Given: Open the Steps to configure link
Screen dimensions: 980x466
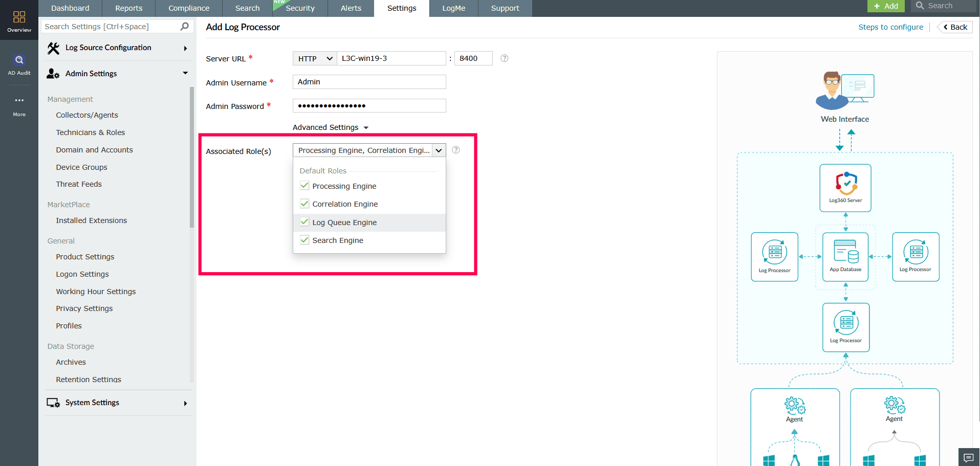Looking at the screenshot, I should point(890,27).
